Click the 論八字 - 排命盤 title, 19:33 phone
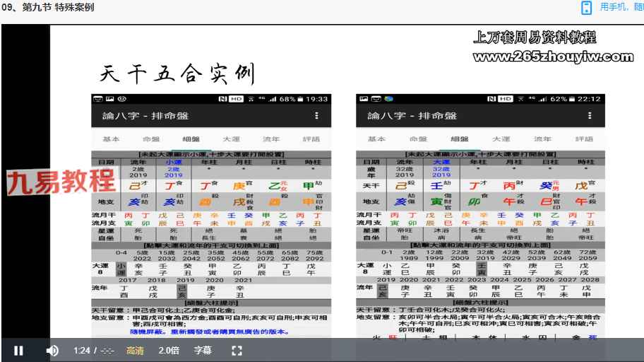Screen dimensions: 644x362 tap(145, 115)
